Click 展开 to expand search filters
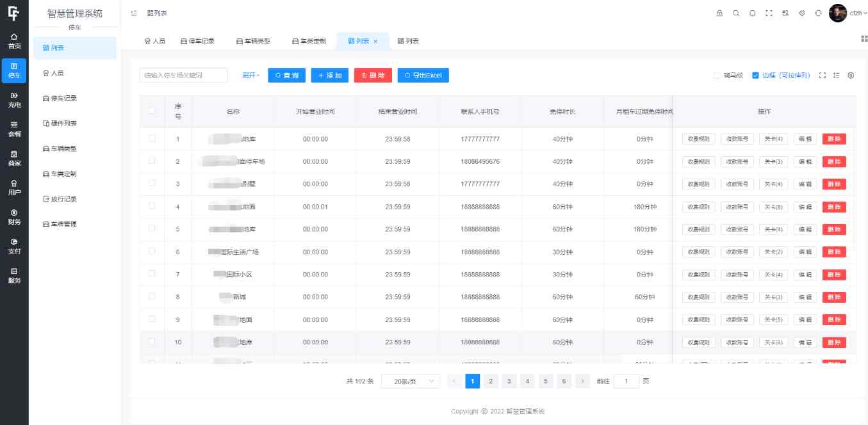The height and width of the screenshot is (425, 868). (x=249, y=75)
